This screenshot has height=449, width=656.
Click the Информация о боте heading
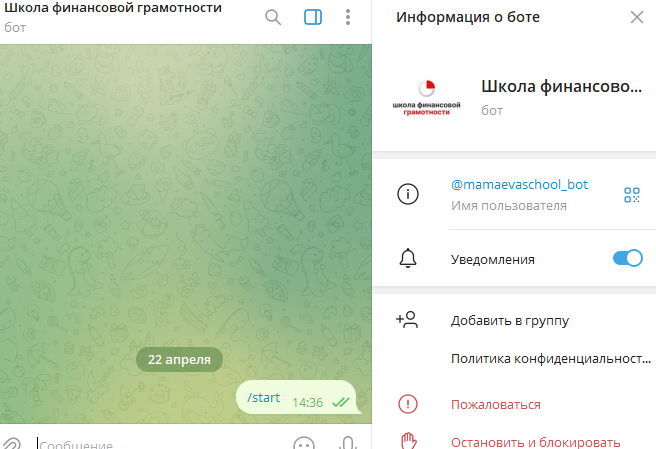click(468, 17)
